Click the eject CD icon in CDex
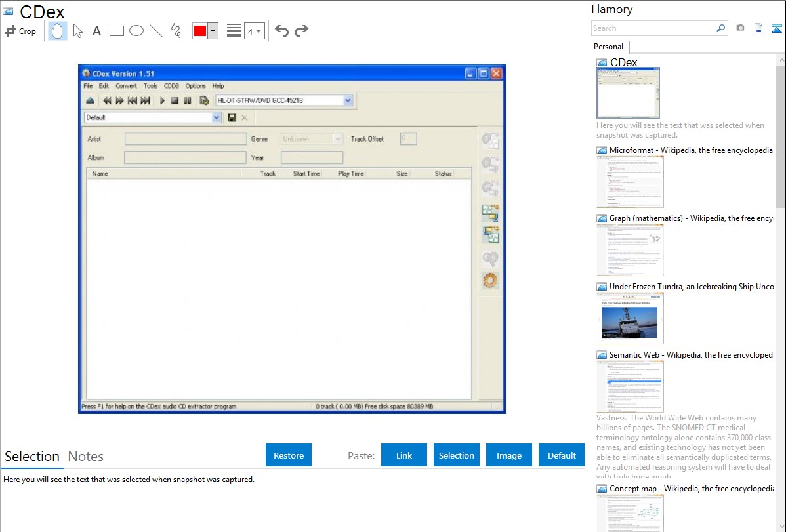 click(91, 100)
